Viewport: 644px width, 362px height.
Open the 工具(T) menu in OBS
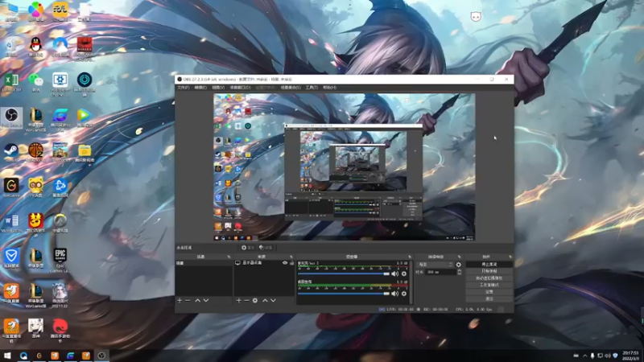312,88
